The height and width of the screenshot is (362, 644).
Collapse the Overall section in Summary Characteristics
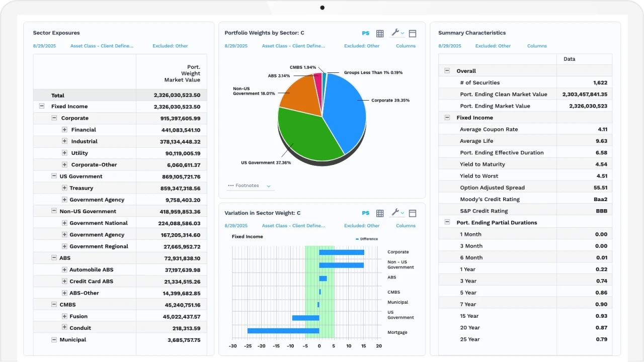click(x=447, y=71)
